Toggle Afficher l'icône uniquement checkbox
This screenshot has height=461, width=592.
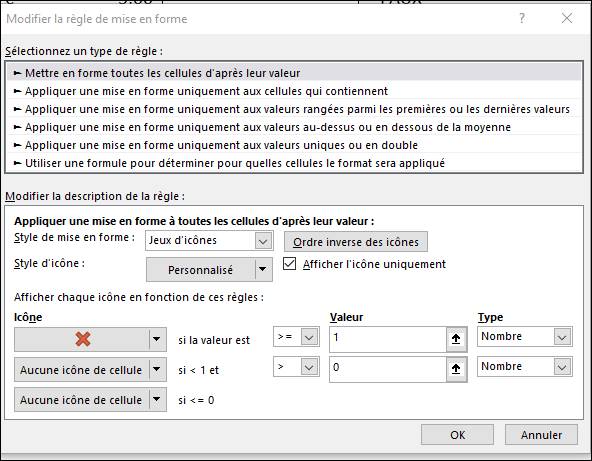(289, 264)
